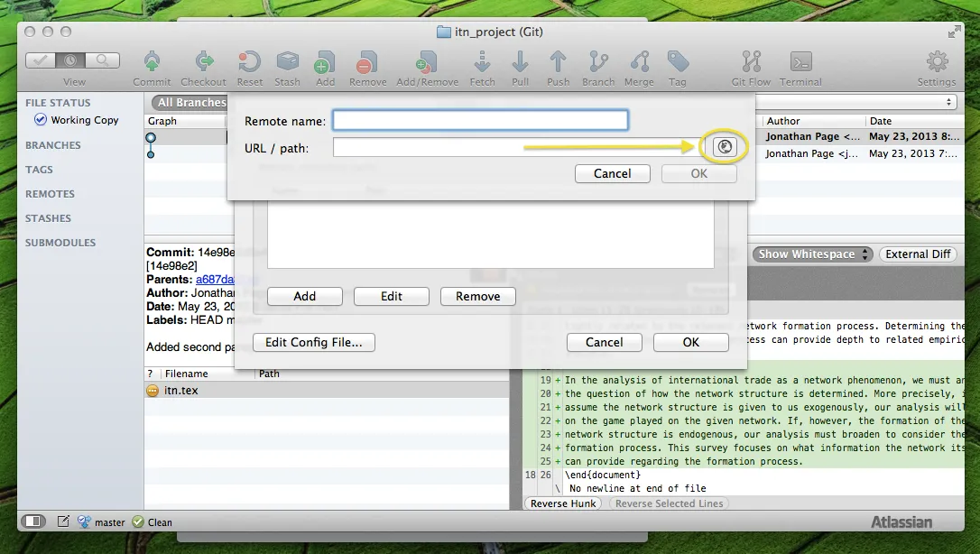Toggle the sidebar button in status bar
The height and width of the screenshot is (554, 980).
(x=33, y=522)
